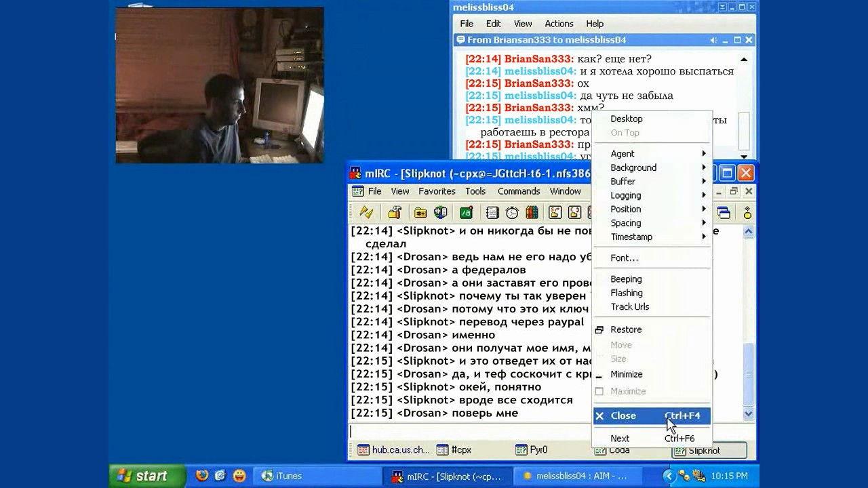
Task: Enable Track Urls in context menu
Action: click(629, 307)
